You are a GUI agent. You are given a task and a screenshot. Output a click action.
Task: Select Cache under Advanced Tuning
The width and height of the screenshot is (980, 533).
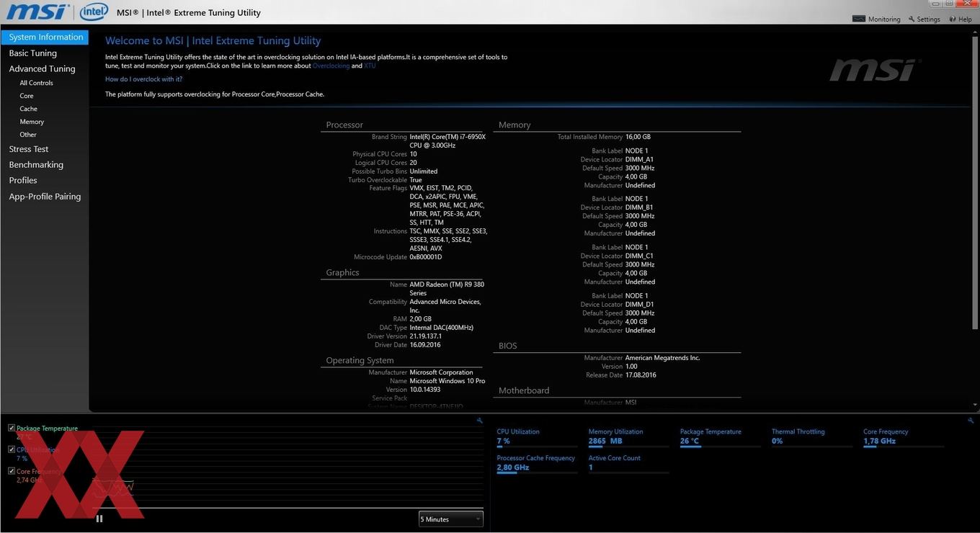coord(29,109)
